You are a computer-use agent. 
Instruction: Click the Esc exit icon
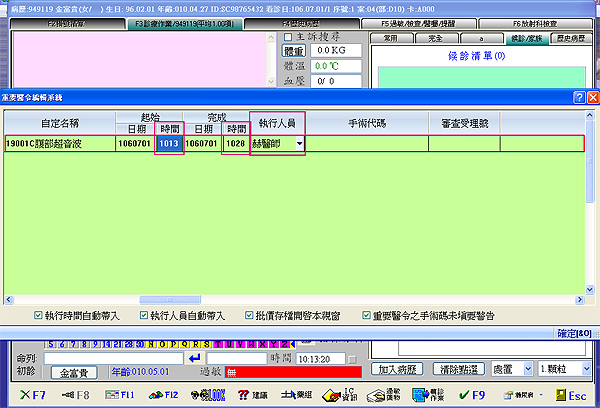pyautogui.click(x=573, y=395)
